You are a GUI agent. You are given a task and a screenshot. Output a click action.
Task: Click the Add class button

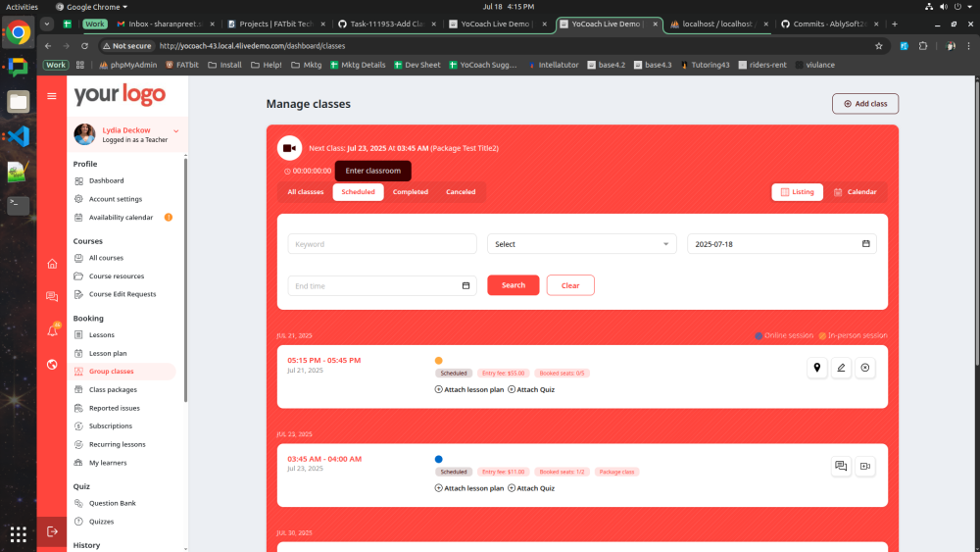coord(864,104)
